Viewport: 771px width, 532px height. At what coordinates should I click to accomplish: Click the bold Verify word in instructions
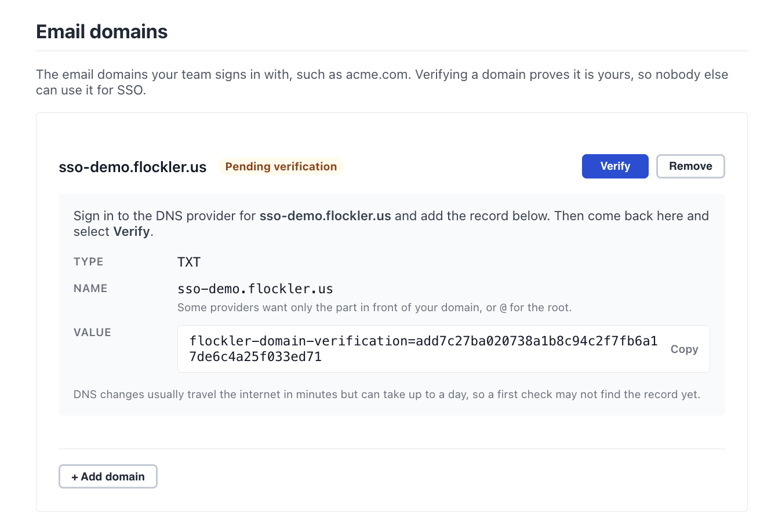tap(132, 231)
